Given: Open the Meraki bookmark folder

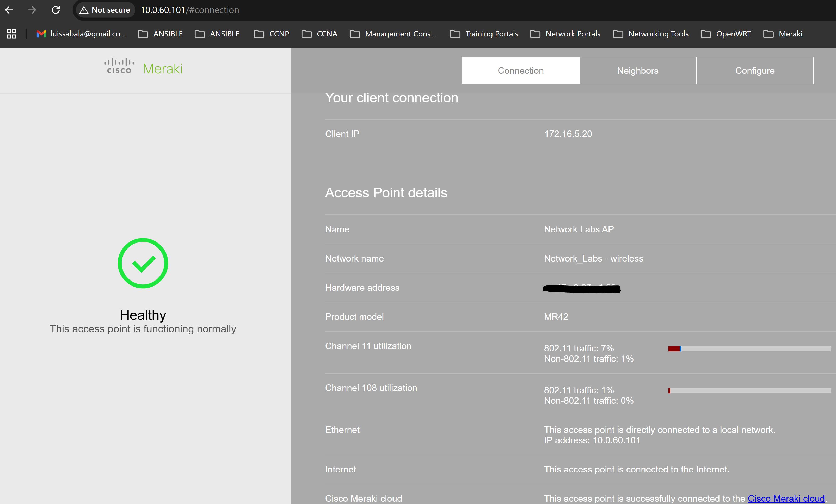Looking at the screenshot, I should 783,34.
